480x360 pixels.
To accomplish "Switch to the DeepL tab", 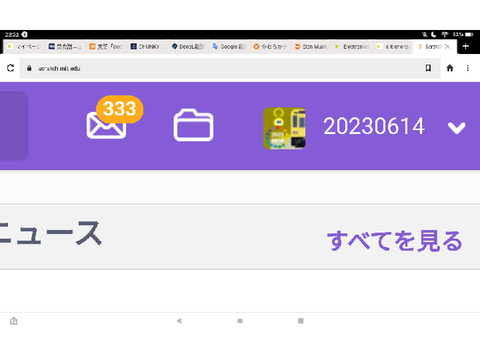I will coord(188,46).
